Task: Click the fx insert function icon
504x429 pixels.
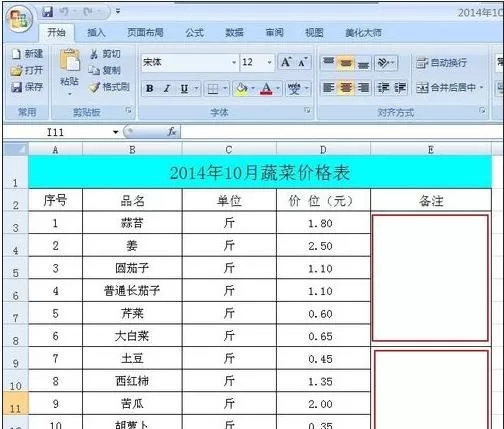Action: click(x=172, y=132)
